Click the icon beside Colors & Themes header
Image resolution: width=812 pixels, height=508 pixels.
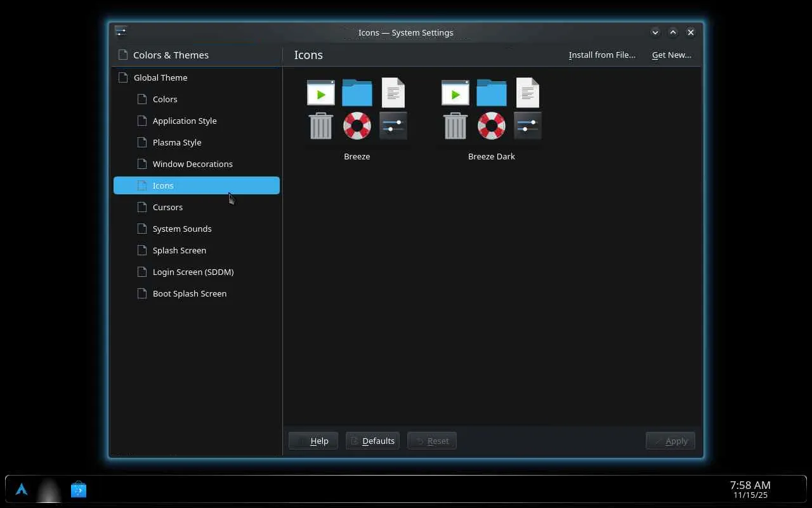point(123,55)
